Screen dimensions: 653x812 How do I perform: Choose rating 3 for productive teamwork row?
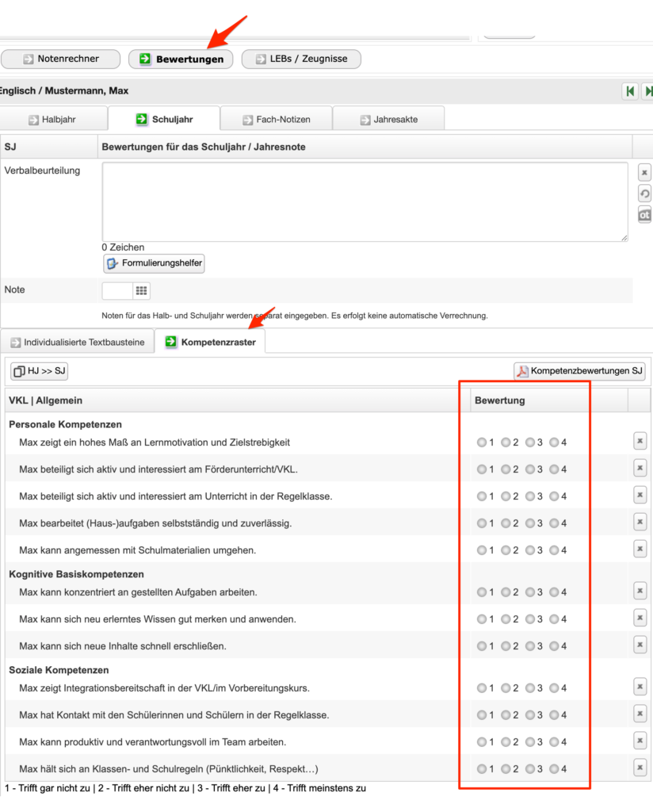[x=529, y=742]
